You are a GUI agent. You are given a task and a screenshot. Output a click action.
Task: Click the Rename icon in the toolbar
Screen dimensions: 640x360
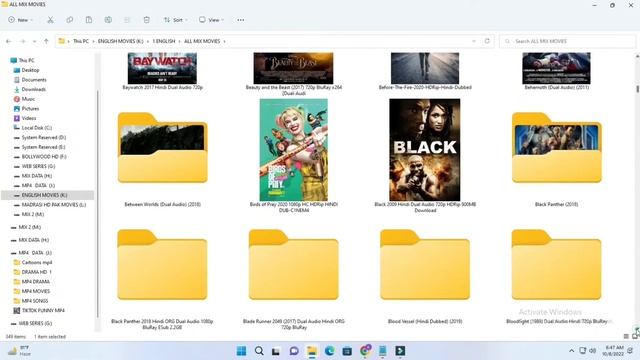click(x=108, y=20)
